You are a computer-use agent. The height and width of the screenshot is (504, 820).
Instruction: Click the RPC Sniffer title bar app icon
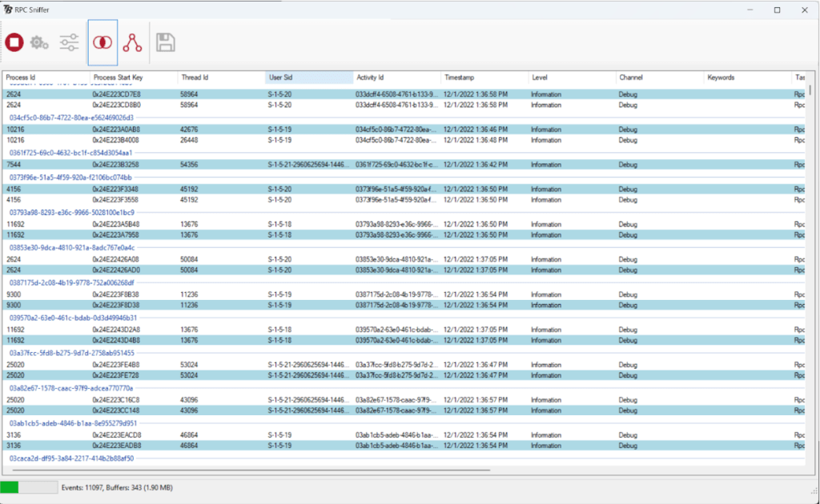point(7,9)
